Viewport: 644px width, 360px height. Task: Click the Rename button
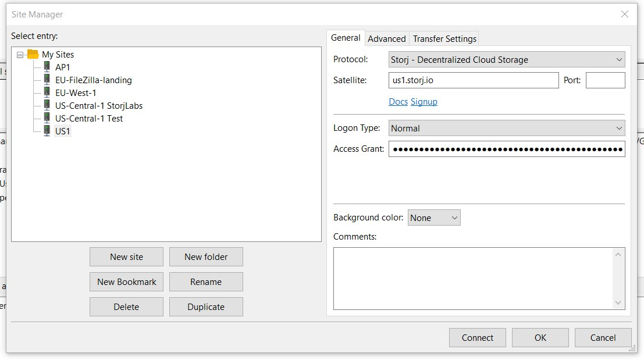point(206,281)
